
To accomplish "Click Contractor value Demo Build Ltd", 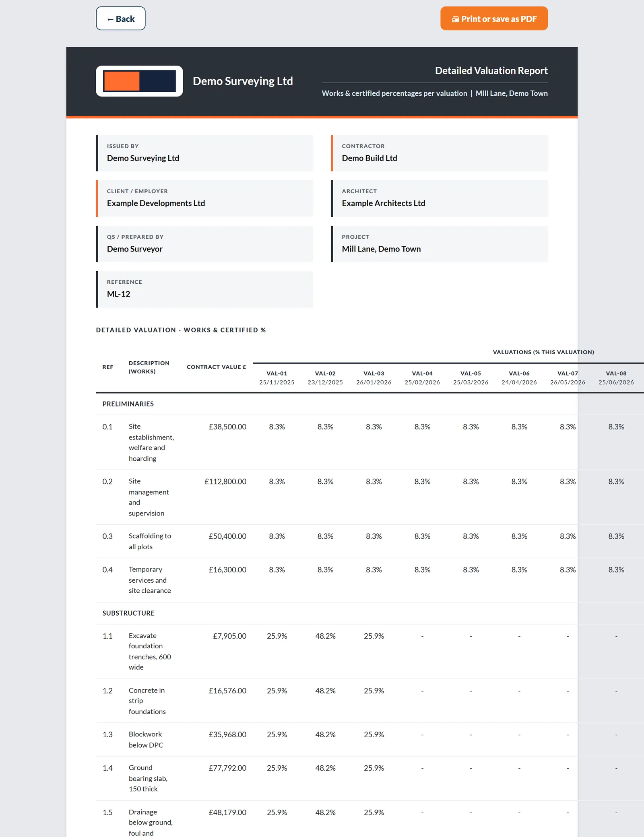I will coord(369,158).
